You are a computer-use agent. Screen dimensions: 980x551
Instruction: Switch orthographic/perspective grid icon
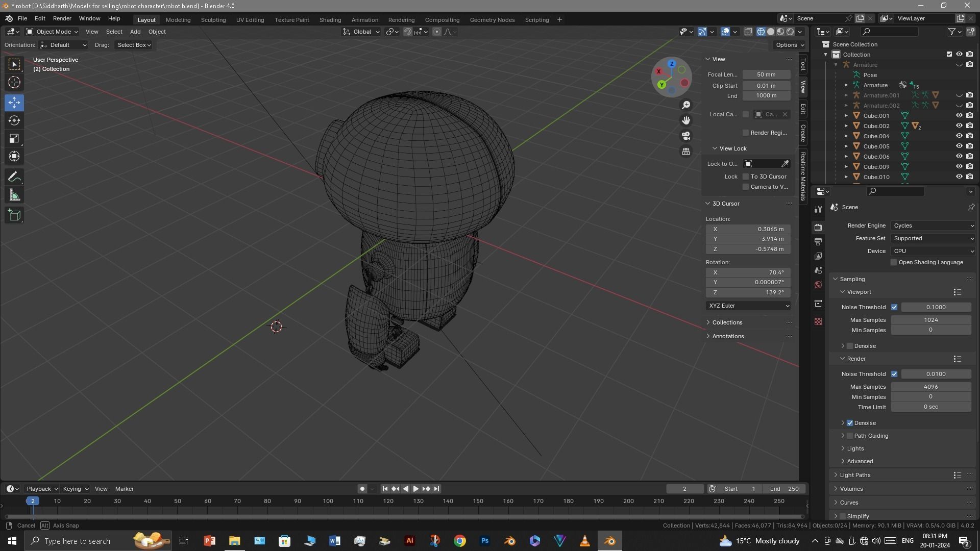686,152
